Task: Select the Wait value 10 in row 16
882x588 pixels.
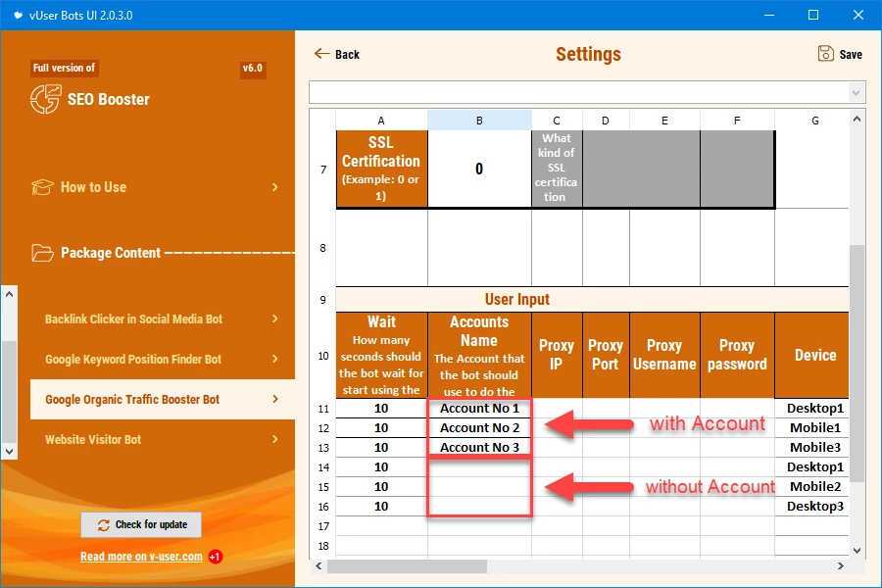Action: coord(381,507)
